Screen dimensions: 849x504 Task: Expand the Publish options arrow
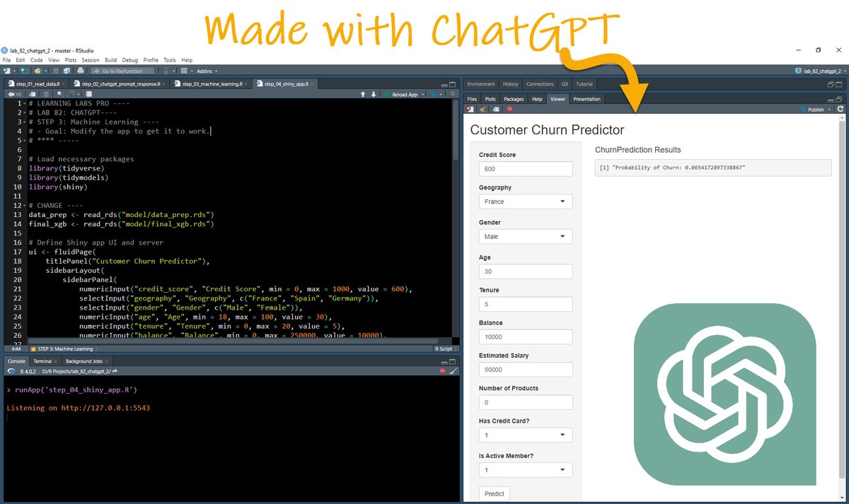coord(831,110)
